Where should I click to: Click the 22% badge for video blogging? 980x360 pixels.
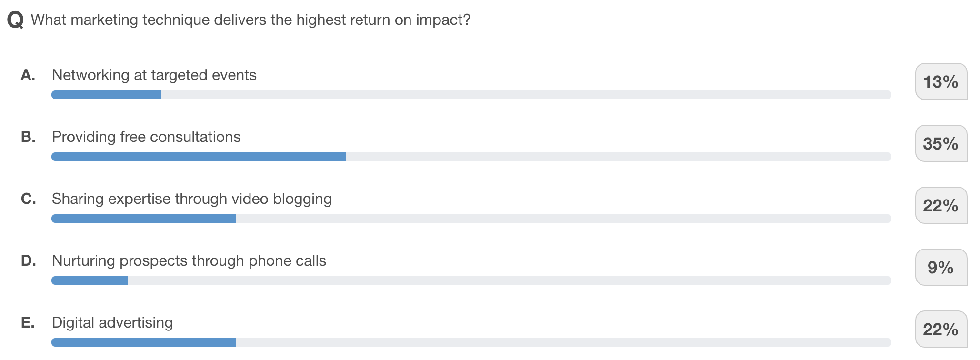coord(940,206)
